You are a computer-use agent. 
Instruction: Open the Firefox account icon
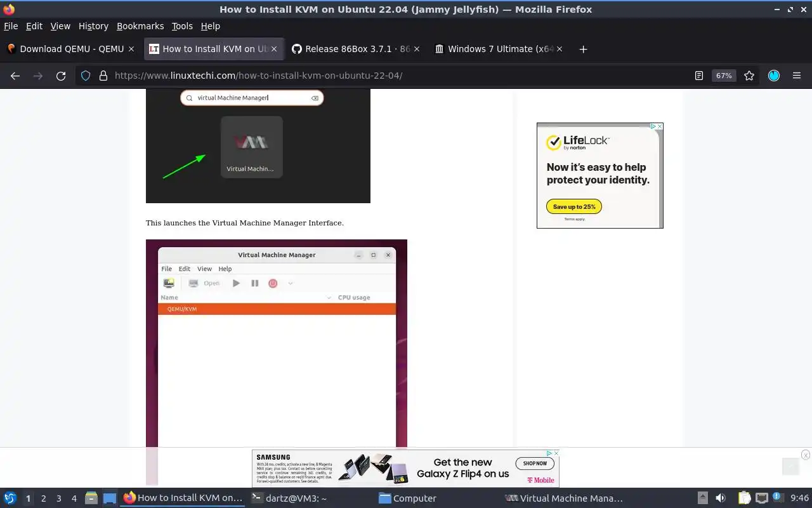774,76
